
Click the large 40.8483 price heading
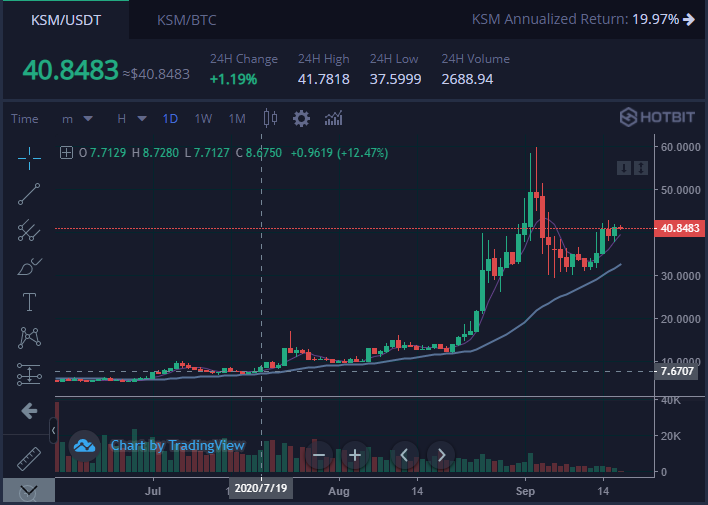70,70
